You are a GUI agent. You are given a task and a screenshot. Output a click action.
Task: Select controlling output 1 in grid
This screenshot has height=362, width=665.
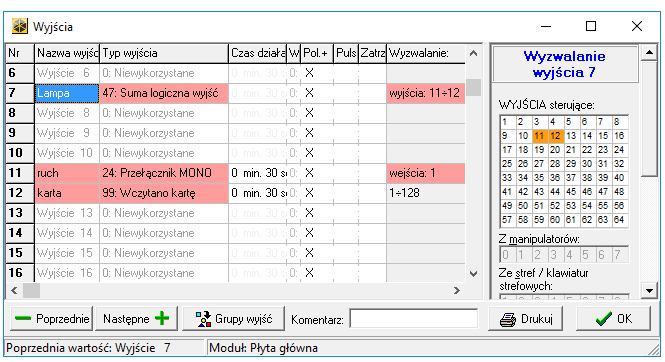(x=507, y=122)
